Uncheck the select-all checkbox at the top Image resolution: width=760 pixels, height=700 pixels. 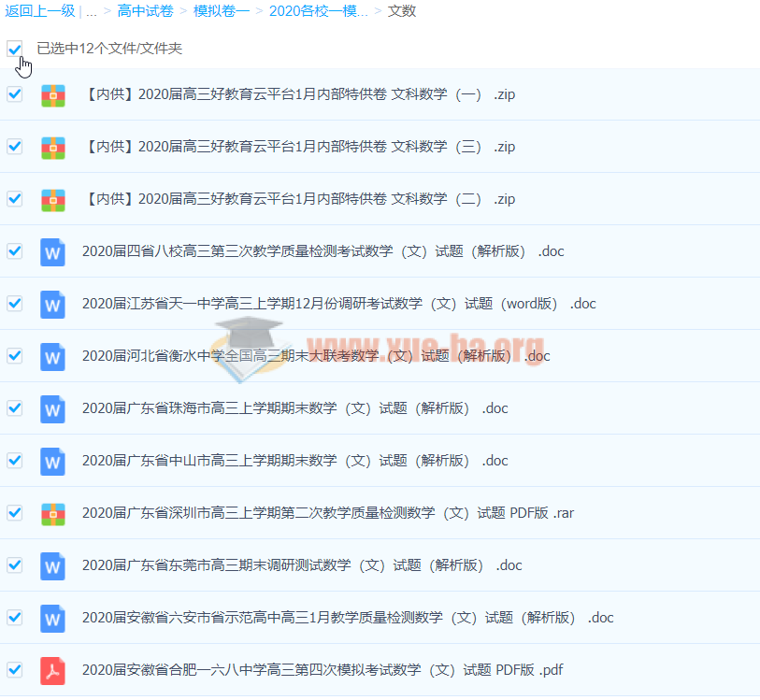[15, 48]
